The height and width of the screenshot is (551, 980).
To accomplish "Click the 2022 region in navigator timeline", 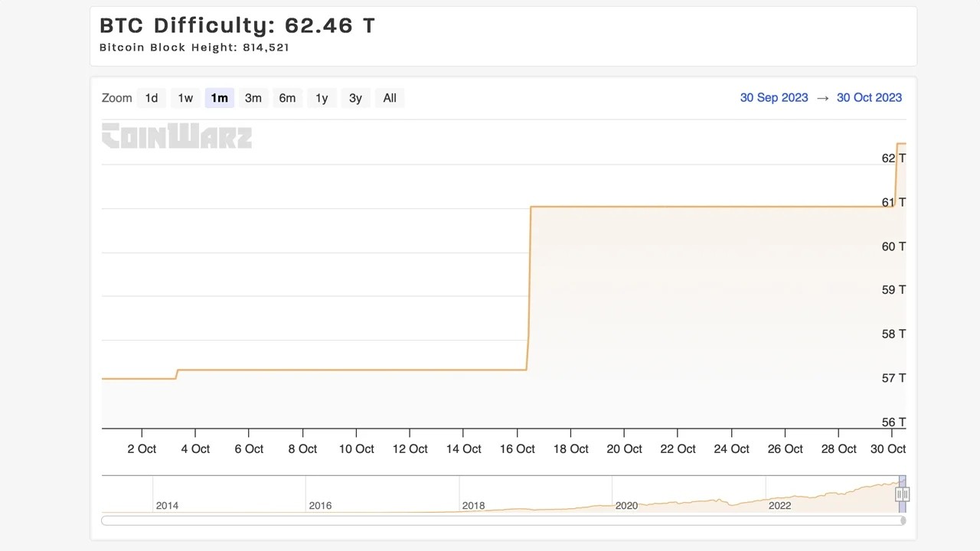I will point(779,505).
